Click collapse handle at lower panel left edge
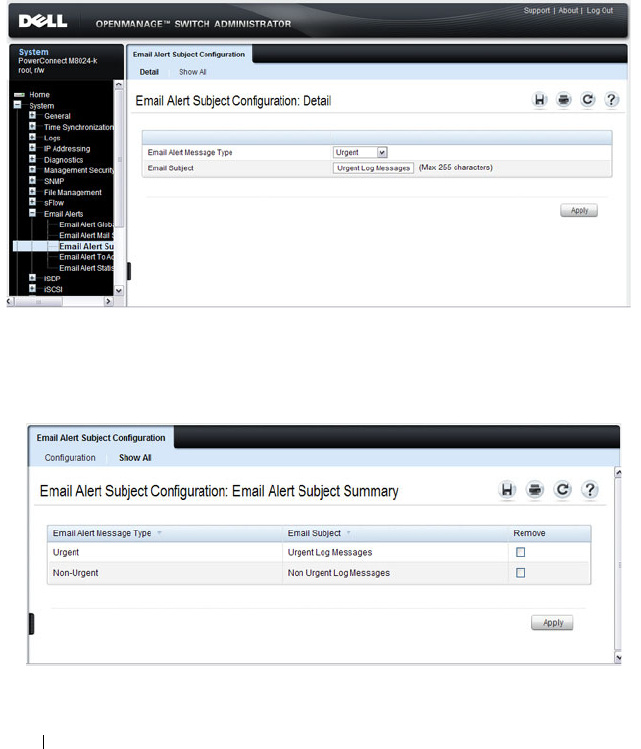Screen dimensions: 641x749 tap(32, 624)
